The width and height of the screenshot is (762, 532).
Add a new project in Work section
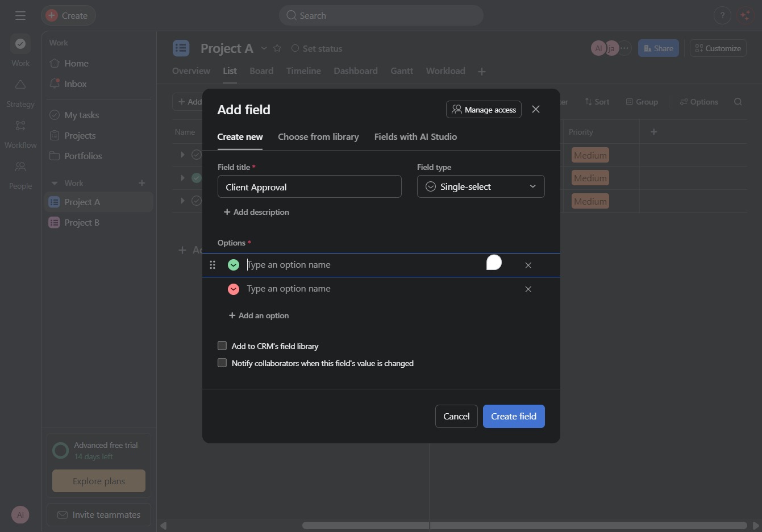pos(142,183)
